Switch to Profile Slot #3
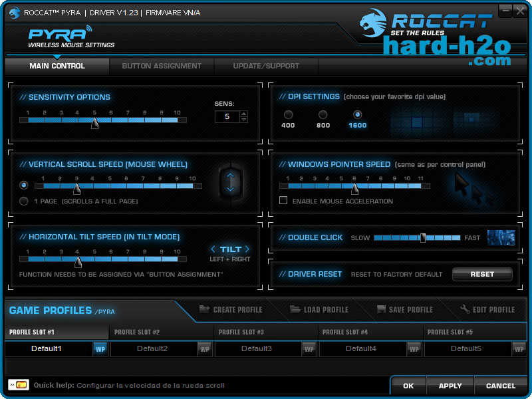 pyautogui.click(x=266, y=332)
